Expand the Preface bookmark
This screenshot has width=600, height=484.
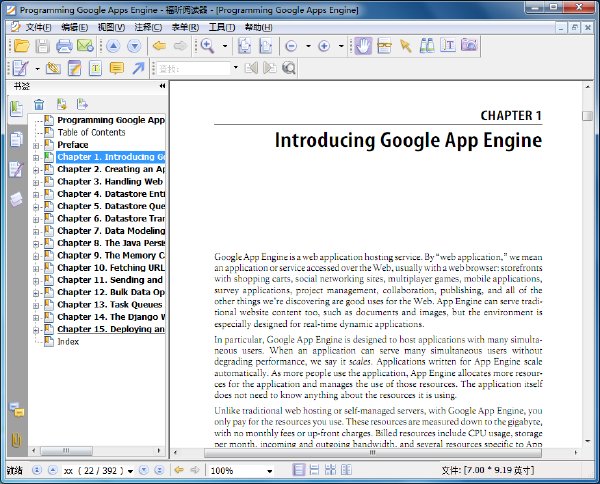pyautogui.click(x=36, y=145)
